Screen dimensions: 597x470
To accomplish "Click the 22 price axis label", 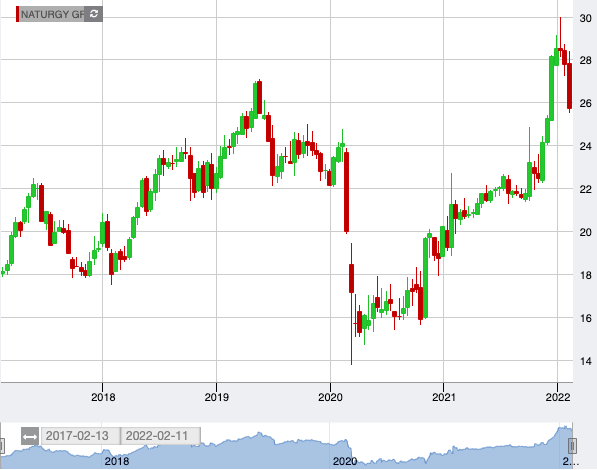I will [x=586, y=189].
